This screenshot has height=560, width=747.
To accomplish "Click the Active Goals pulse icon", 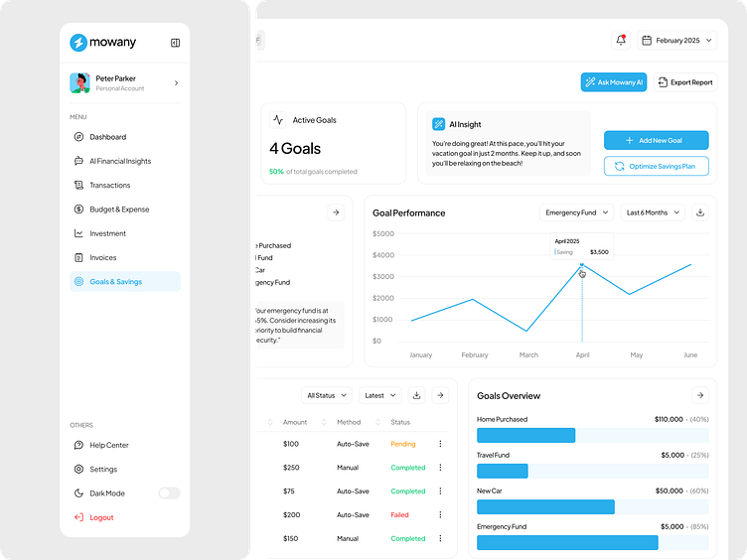I will tap(278, 120).
